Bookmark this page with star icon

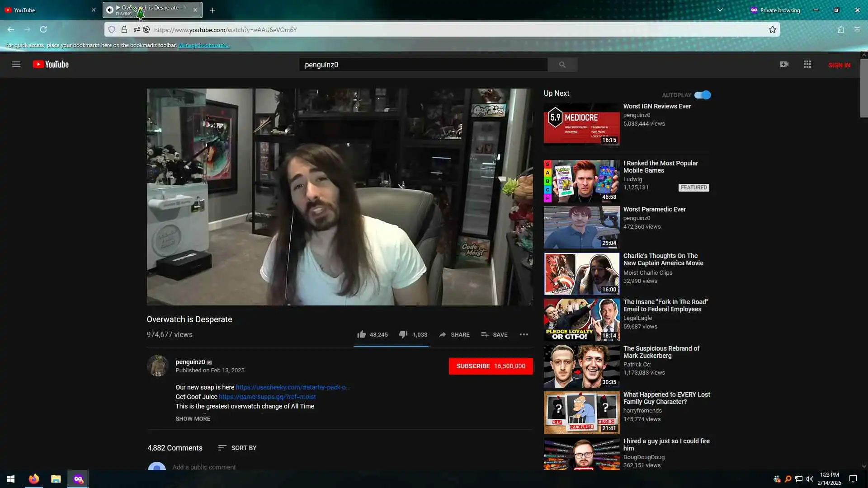773,30
